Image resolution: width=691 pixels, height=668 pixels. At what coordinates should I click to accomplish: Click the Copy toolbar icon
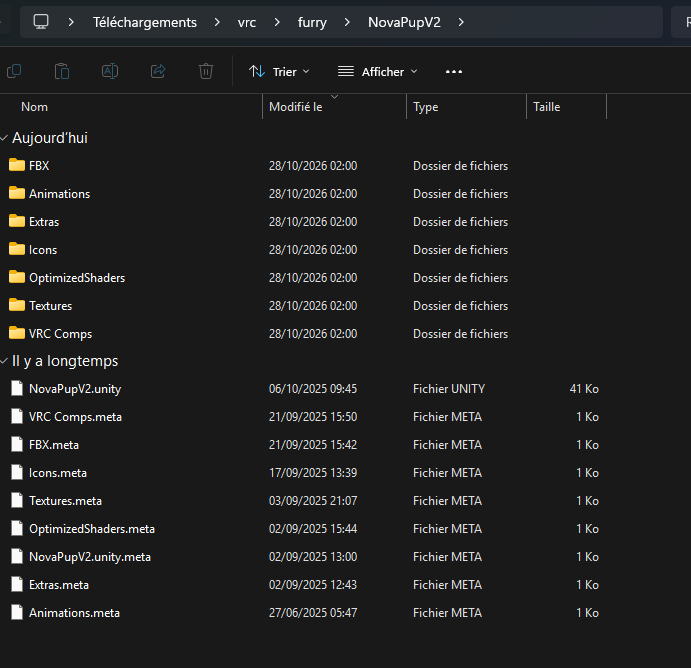(x=14, y=71)
